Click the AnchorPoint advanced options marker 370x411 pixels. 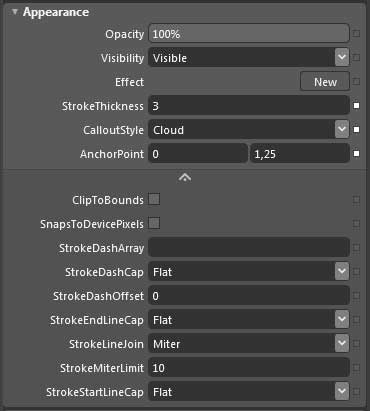[x=356, y=154]
